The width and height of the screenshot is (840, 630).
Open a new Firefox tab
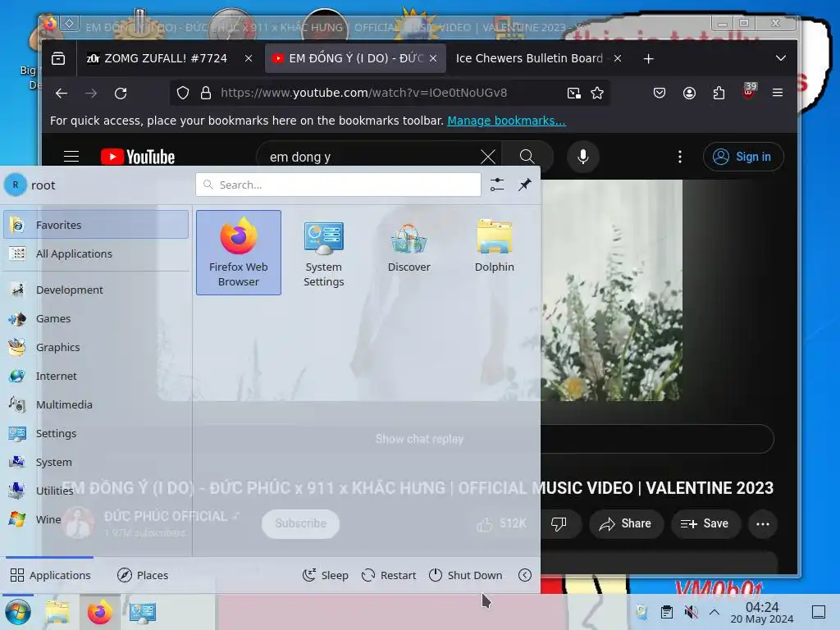click(x=648, y=58)
